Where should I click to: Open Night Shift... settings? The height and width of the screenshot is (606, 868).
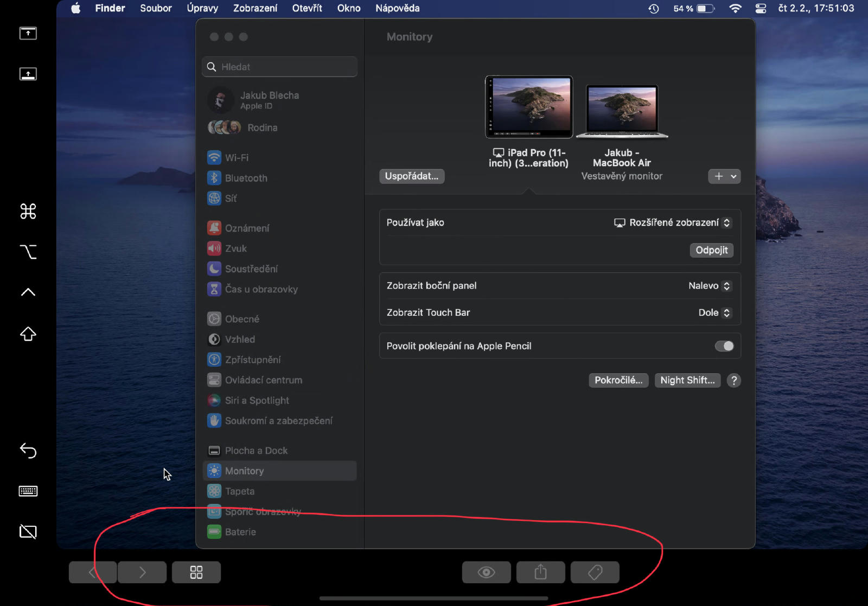click(687, 380)
